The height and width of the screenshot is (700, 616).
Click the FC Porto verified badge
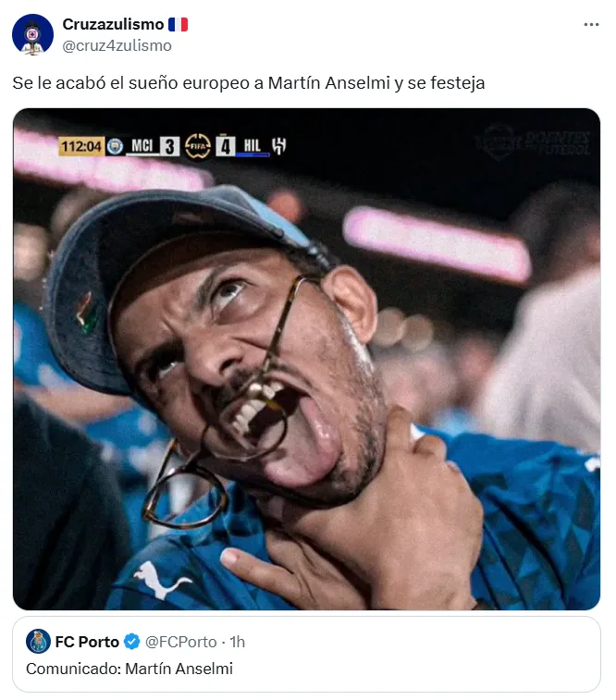pos(133,642)
